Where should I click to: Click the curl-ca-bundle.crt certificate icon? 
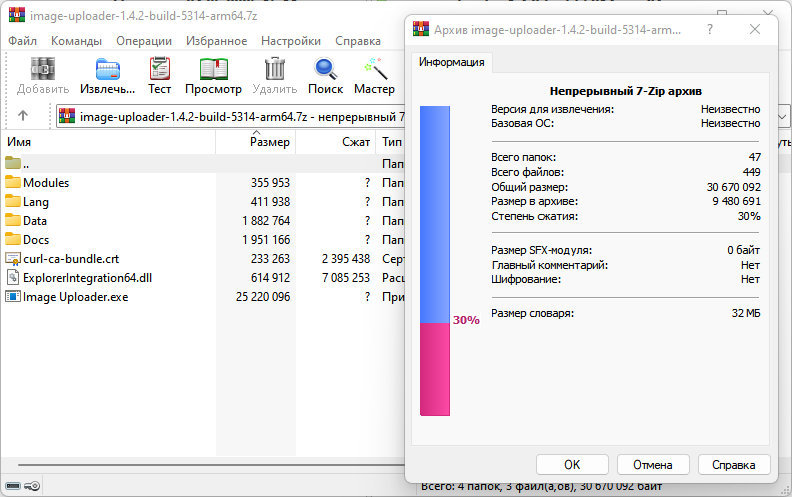click(x=13, y=259)
